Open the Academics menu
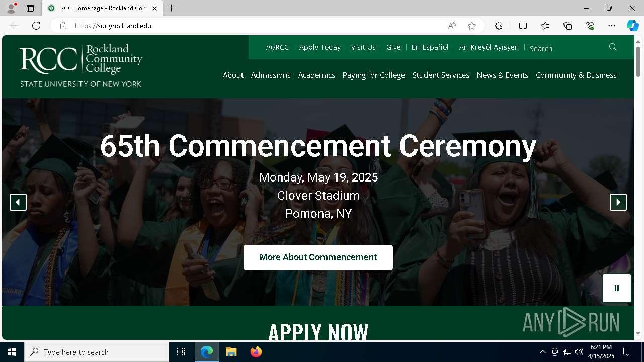This screenshot has height=362, width=644. coord(316,75)
